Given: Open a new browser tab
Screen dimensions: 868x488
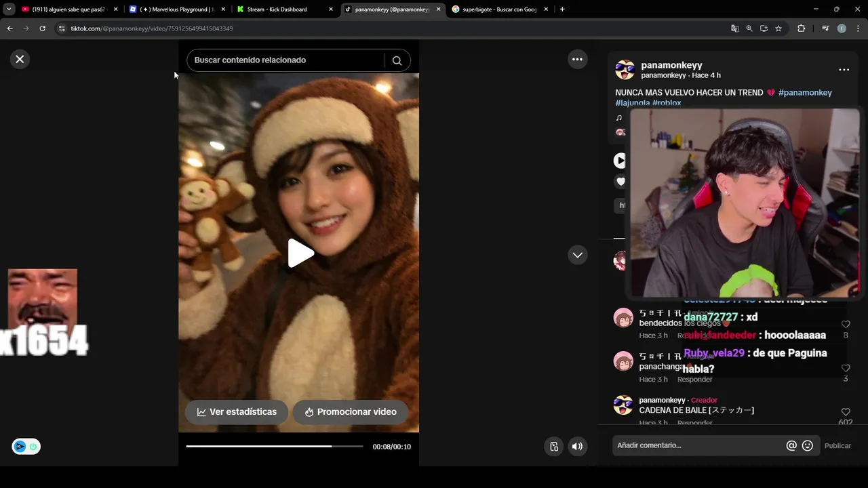Looking at the screenshot, I should click(562, 9).
